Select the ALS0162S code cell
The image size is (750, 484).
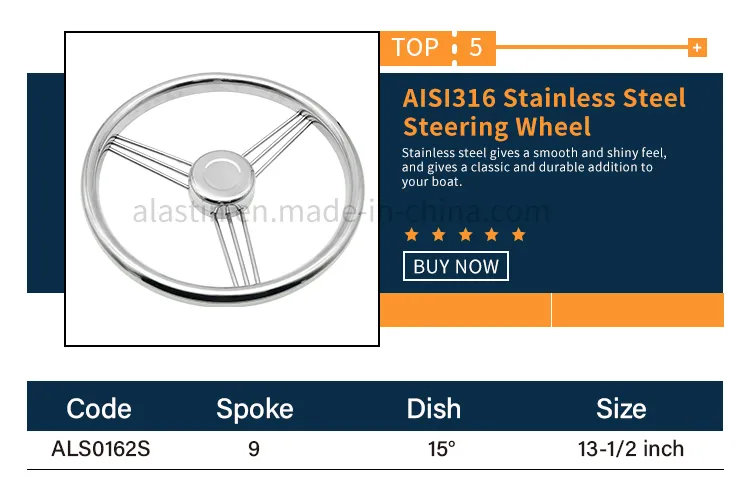(x=100, y=449)
